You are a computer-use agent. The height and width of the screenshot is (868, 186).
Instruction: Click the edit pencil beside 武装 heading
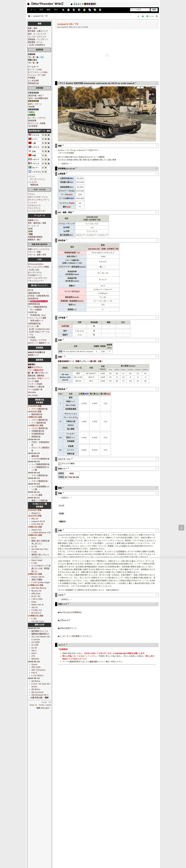click(x=63, y=340)
